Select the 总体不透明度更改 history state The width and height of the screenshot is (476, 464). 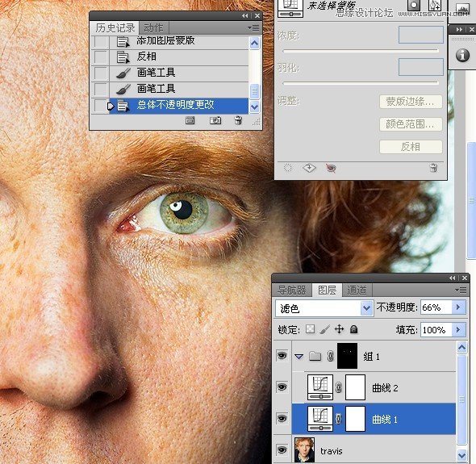point(178,106)
